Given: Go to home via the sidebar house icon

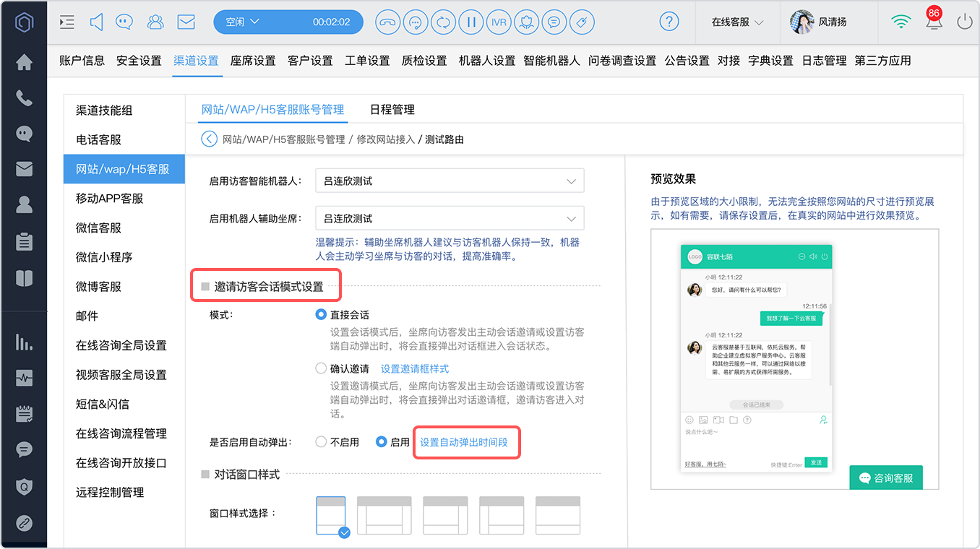Looking at the screenshot, I should click(24, 62).
